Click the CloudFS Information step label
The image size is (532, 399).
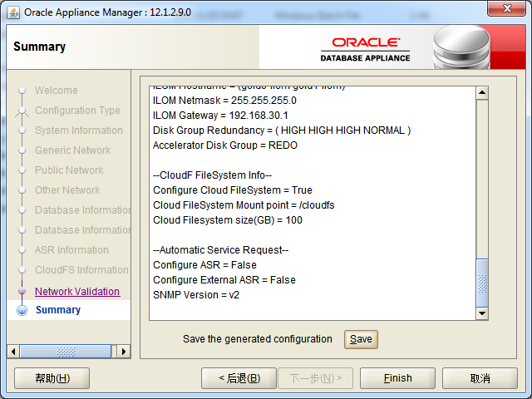coord(81,270)
